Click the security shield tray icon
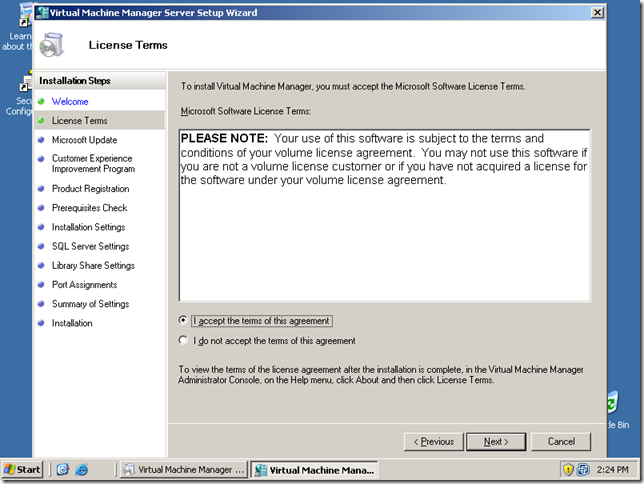644x484 pixels. click(568, 469)
